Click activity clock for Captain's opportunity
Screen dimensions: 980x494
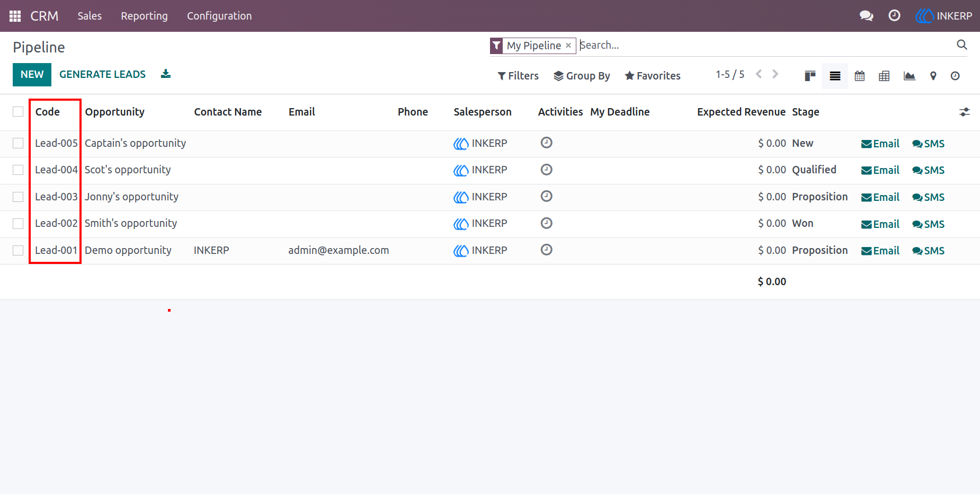[547, 143]
